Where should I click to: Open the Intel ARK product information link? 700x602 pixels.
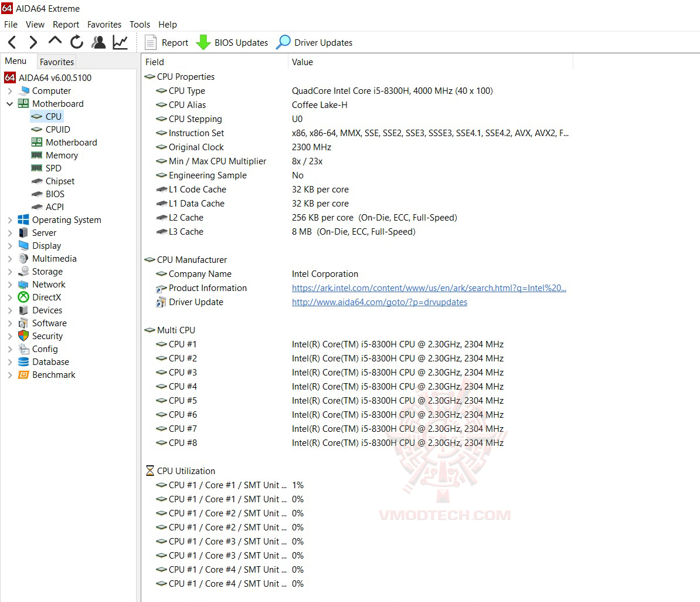(x=429, y=288)
